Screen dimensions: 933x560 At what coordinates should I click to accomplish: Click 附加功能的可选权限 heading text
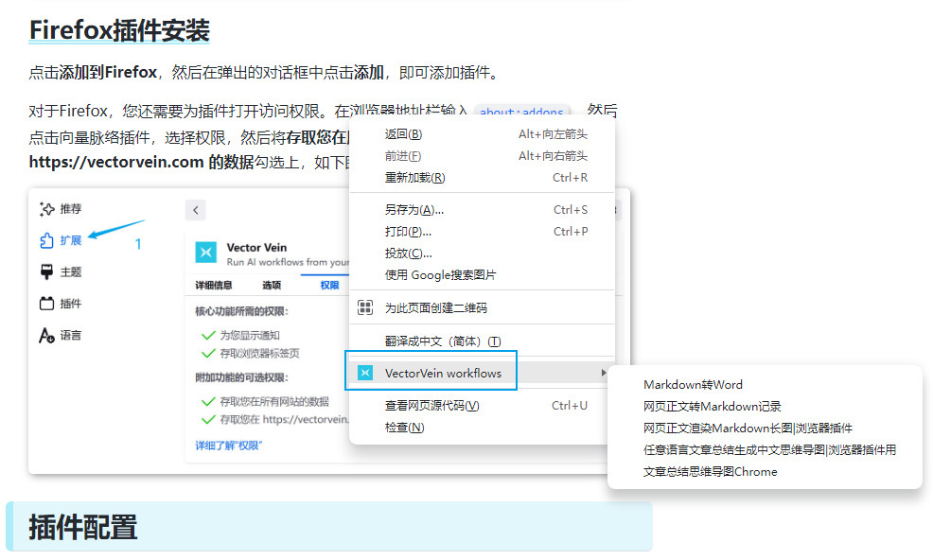tap(241, 377)
